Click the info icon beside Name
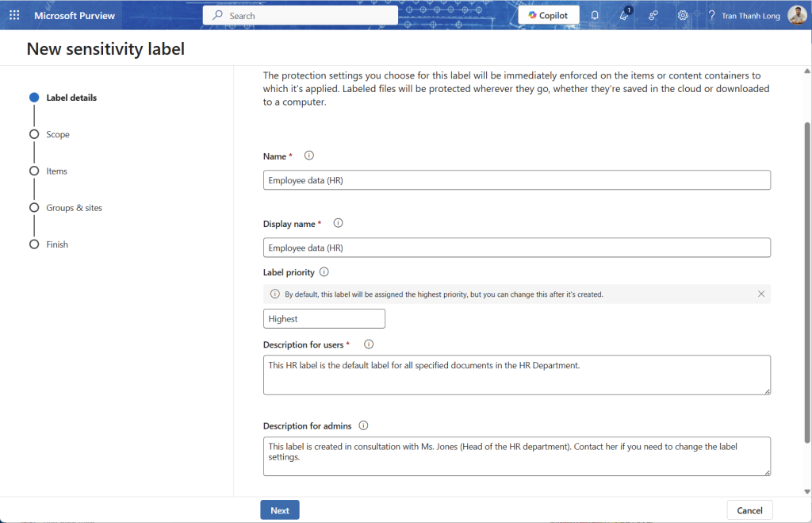 (x=309, y=156)
